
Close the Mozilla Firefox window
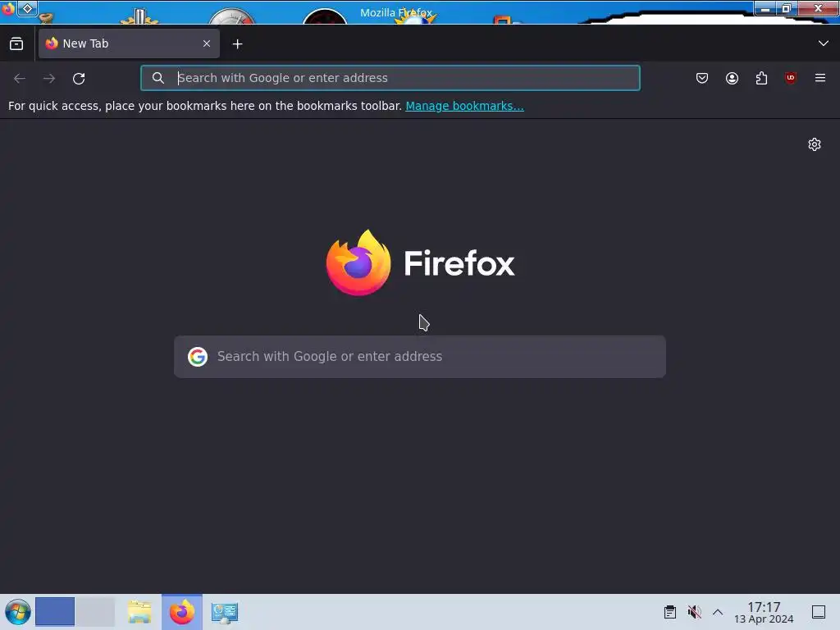point(818,8)
